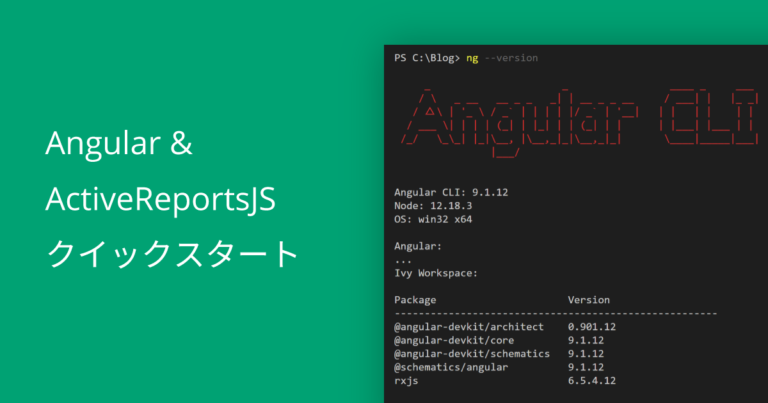
Task: Select the '@angular-devkit/architect' package row
Action: (x=505, y=327)
